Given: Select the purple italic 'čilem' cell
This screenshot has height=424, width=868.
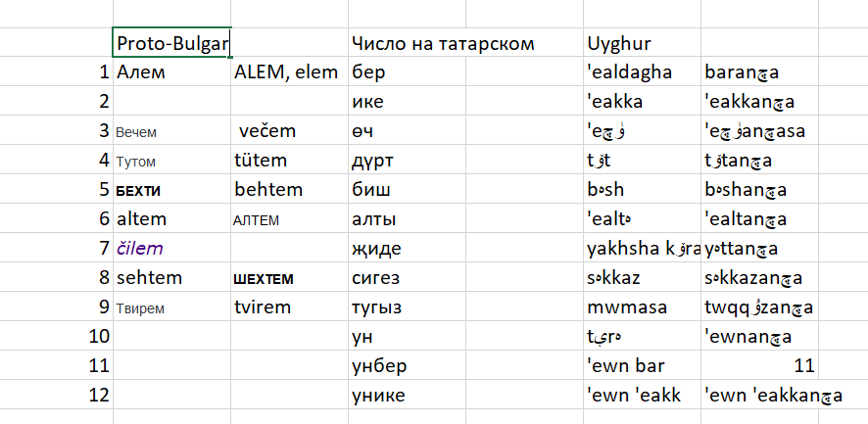Looking at the screenshot, I should pyautogui.click(x=171, y=248).
